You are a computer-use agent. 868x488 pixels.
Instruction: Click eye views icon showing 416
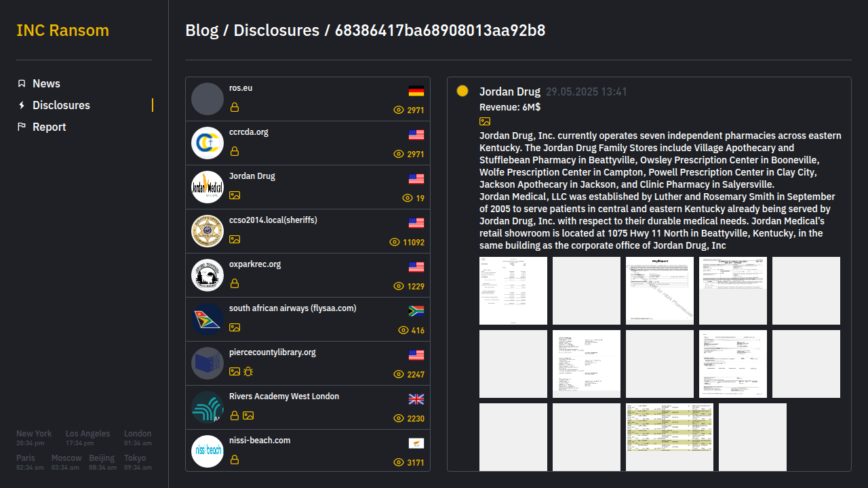(403, 330)
